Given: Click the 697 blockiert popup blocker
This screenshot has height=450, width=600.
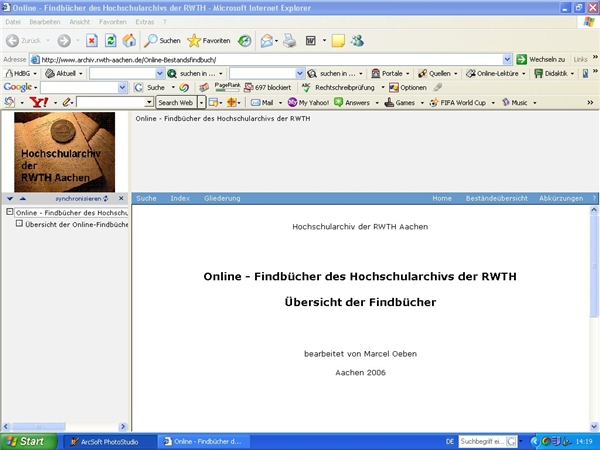Looking at the screenshot, I should click(x=268, y=87).
